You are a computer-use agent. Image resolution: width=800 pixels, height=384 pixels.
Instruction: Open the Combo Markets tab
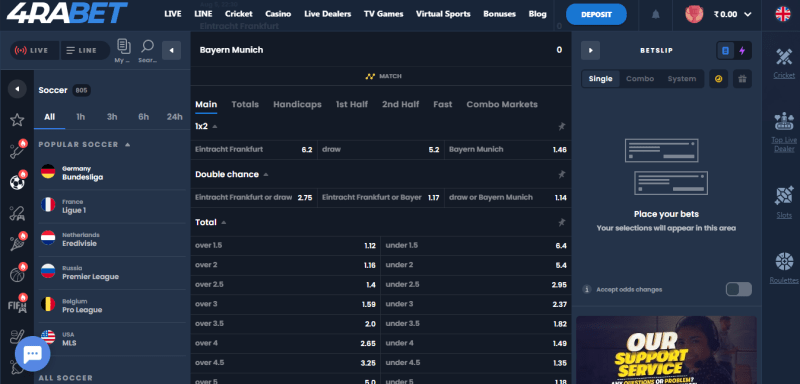502,104
